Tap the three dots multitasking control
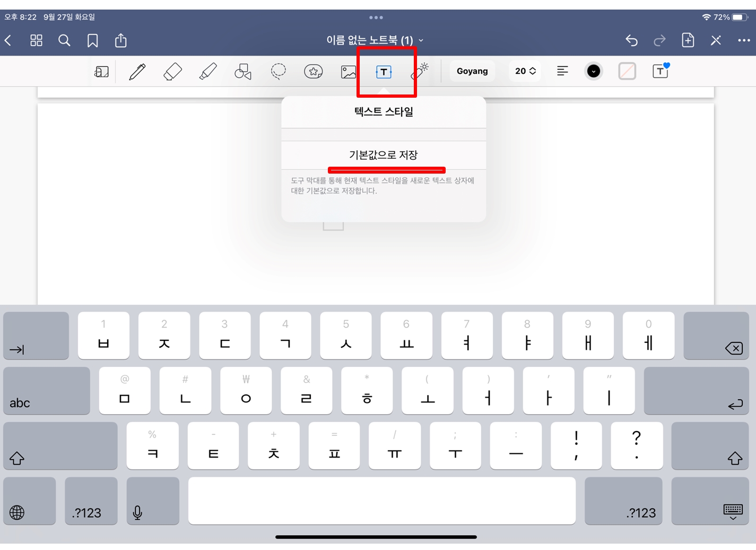Screen dimensions: 756x550 pos(376,18)
